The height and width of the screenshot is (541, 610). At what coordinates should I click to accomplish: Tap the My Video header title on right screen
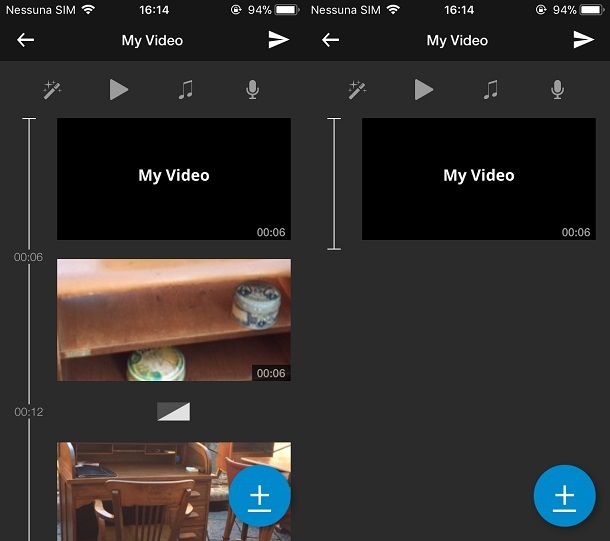coord(457,40)
